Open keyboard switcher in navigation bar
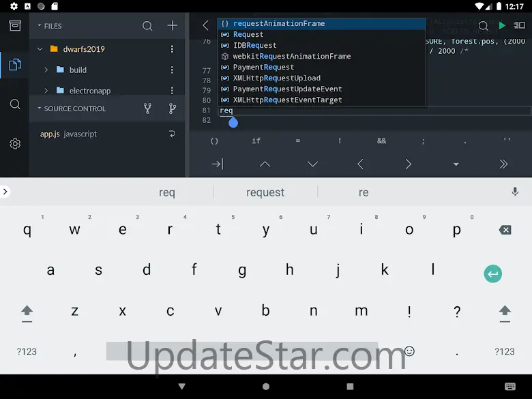The image size is (532, 399). click(510, 387)
